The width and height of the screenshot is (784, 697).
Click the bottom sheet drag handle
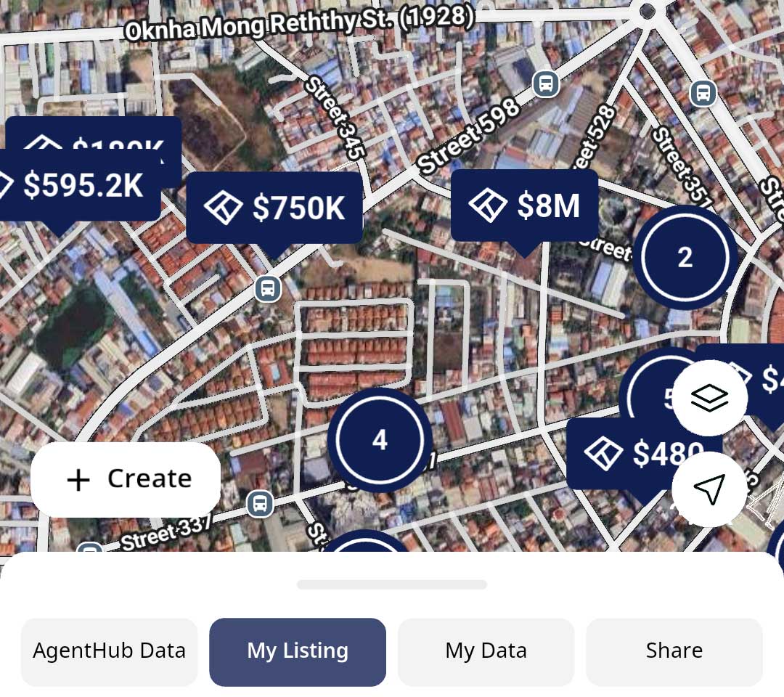point(392,584)
